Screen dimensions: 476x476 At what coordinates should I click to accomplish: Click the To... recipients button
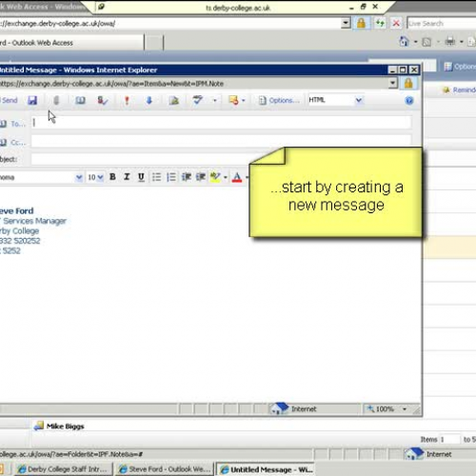coord(14,124)
